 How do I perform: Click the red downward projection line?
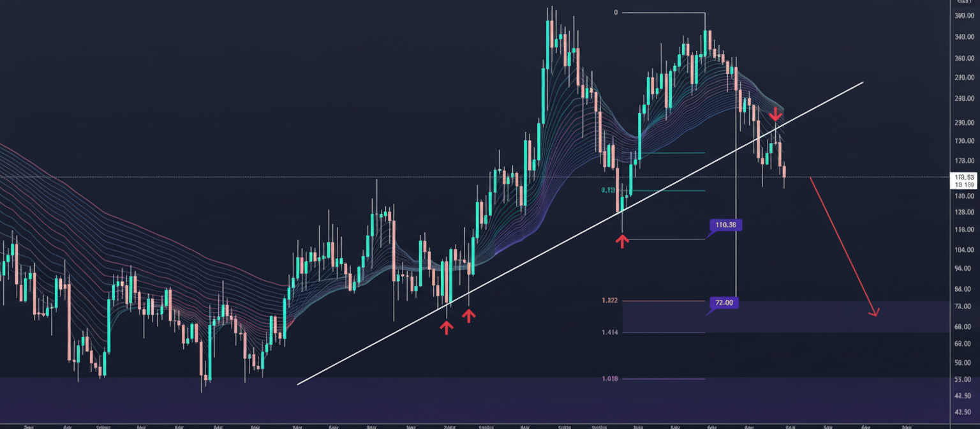[842, 244]
